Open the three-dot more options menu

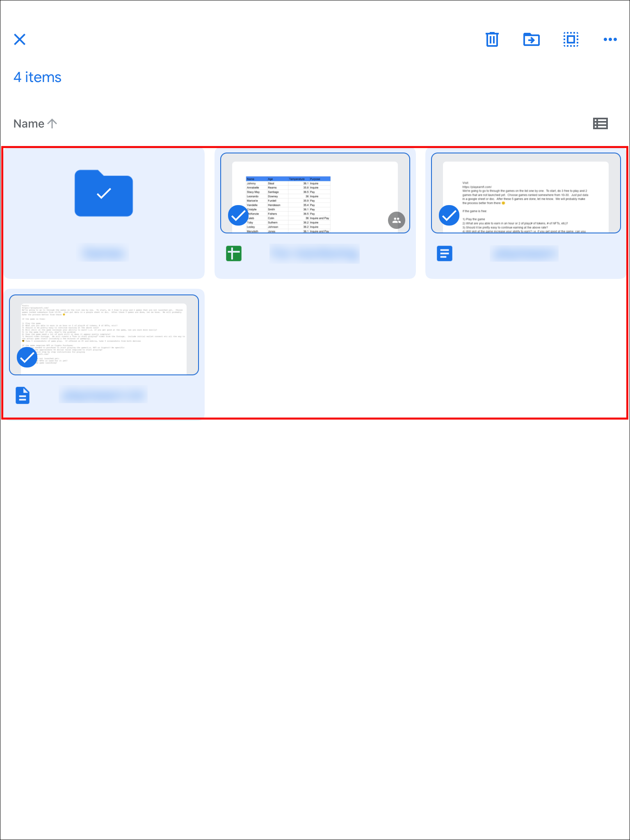point(610,39)
